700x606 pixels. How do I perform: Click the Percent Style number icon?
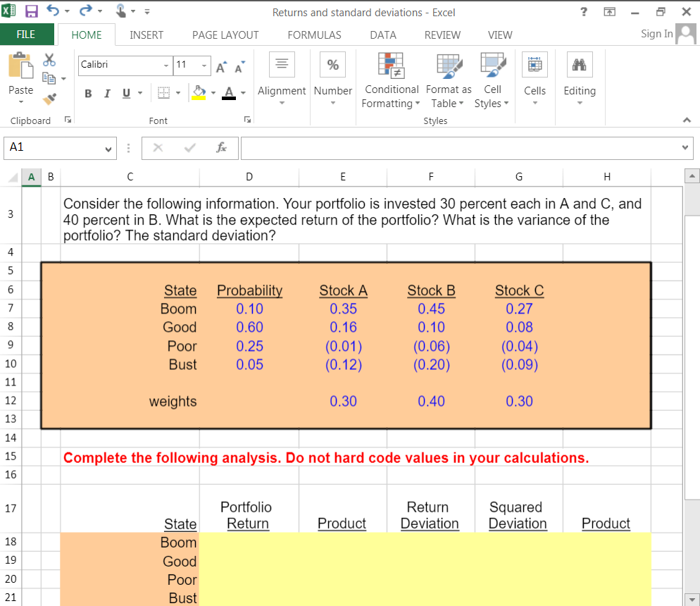[x=332, y=64]
